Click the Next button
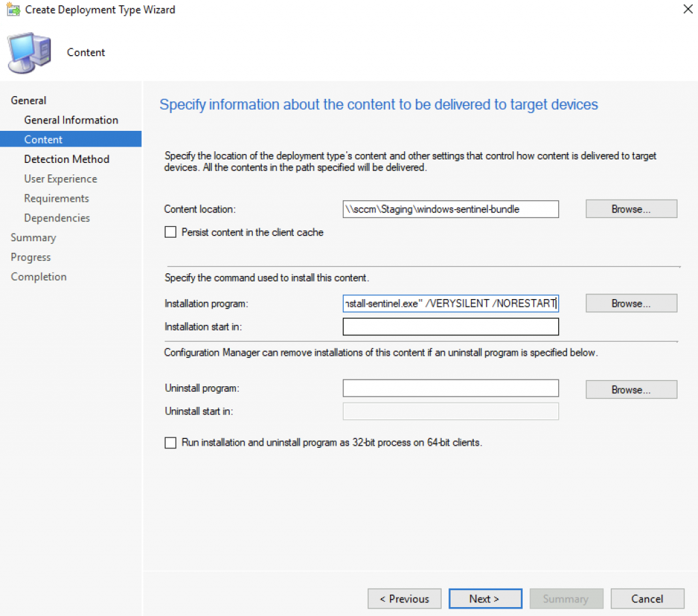Screen dimensions: 698x616 pyautogui.click(x=485, y=599)
